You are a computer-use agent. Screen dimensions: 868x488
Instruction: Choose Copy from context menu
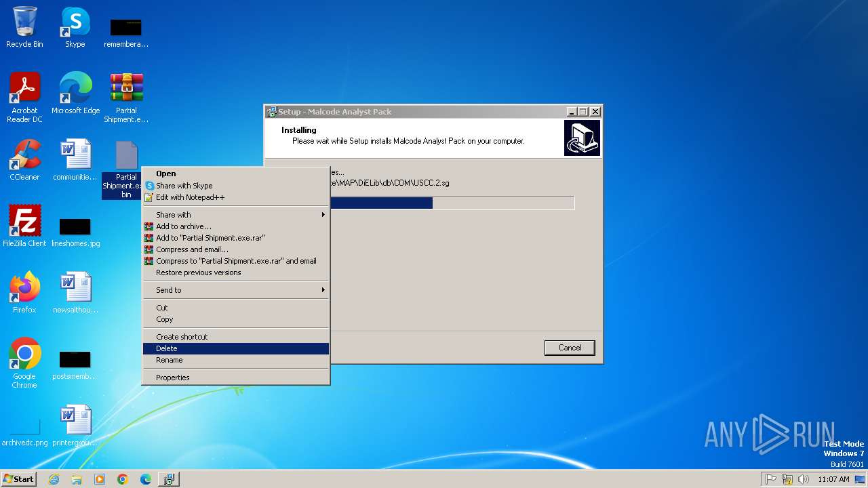[x=236, y=319]
